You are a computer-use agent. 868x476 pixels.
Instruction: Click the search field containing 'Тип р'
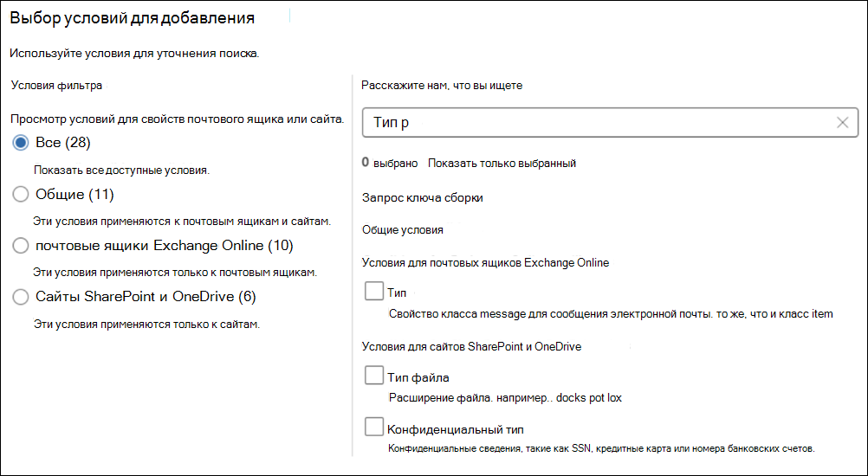(610, 123)
